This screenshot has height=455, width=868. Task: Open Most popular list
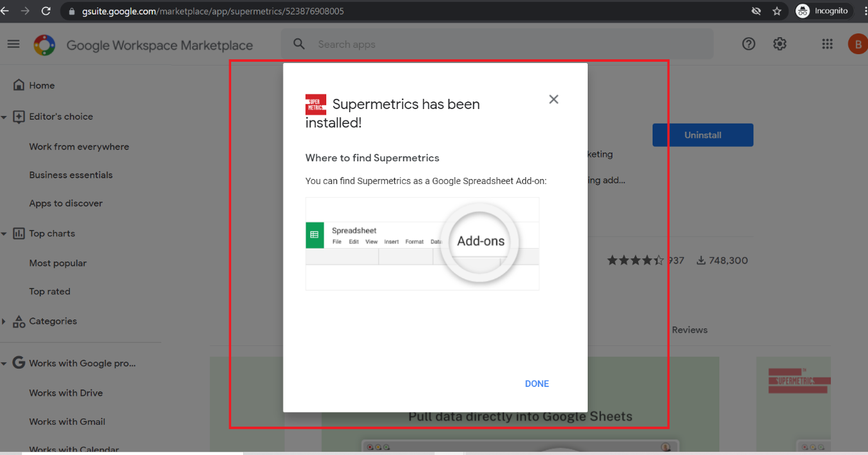point(58,263)
